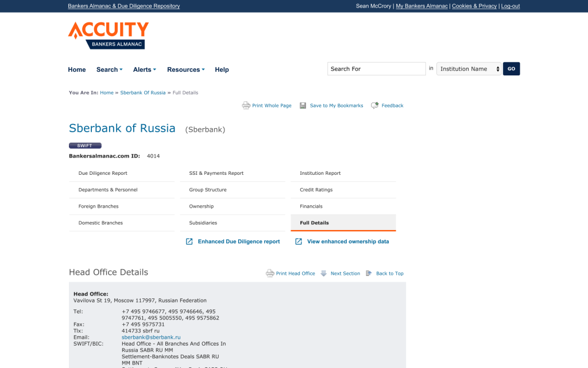The image size is (588, 368).
Task: Click the Sberbank Of Russia breadcrumb link
Action: [x=143, y=93]
